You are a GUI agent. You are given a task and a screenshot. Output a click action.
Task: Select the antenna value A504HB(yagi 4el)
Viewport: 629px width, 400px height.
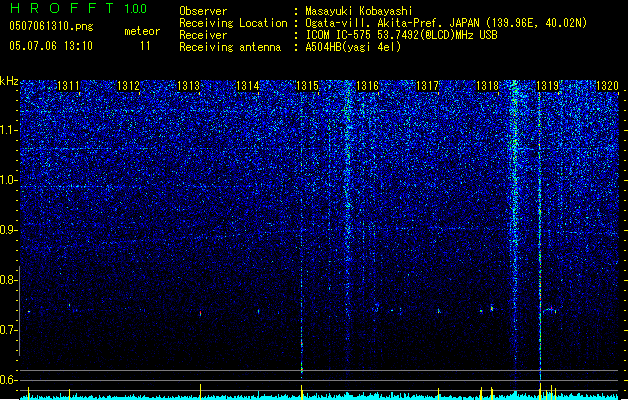tap(353, 47)
